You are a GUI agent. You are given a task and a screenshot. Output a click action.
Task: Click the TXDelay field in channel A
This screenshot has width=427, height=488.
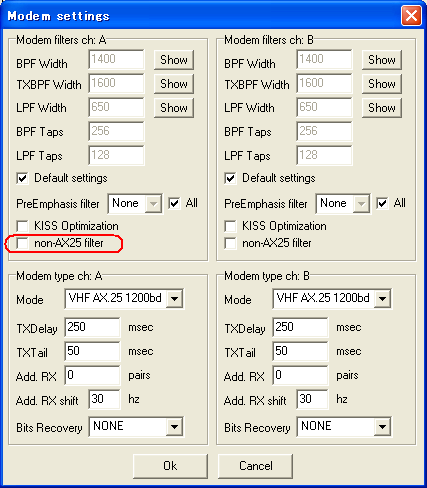click(x=92, y=327)
